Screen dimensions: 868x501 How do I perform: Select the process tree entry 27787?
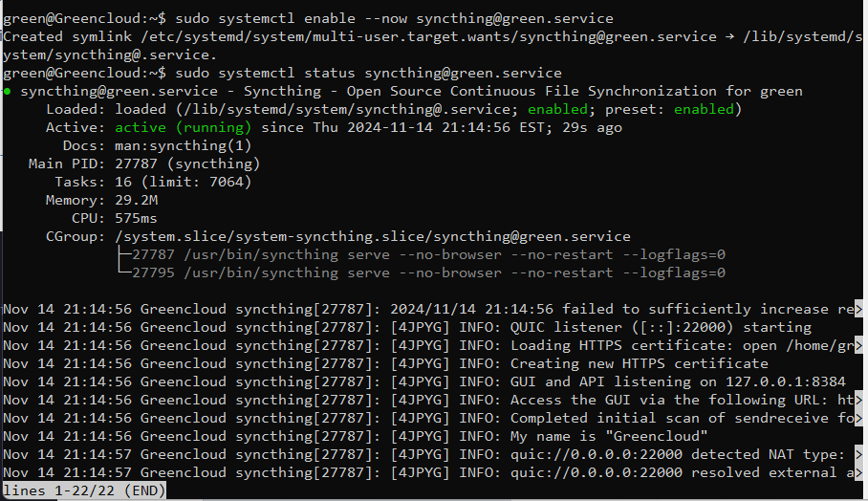(x=428, y=254)
